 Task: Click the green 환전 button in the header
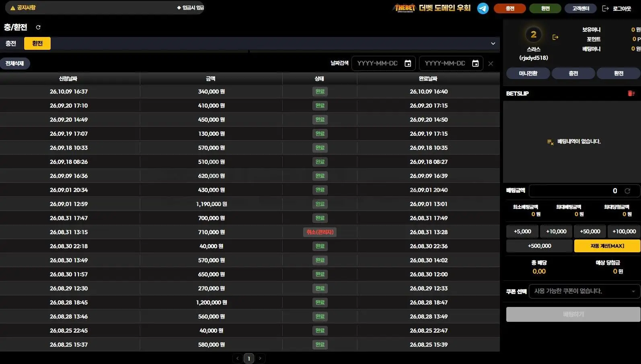pos(545,8)
